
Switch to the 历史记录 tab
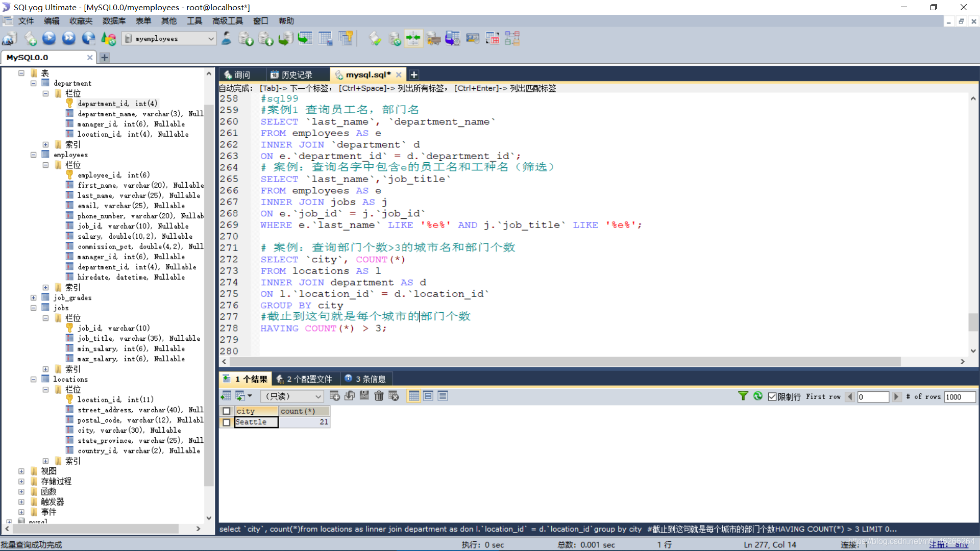(297, 75)
